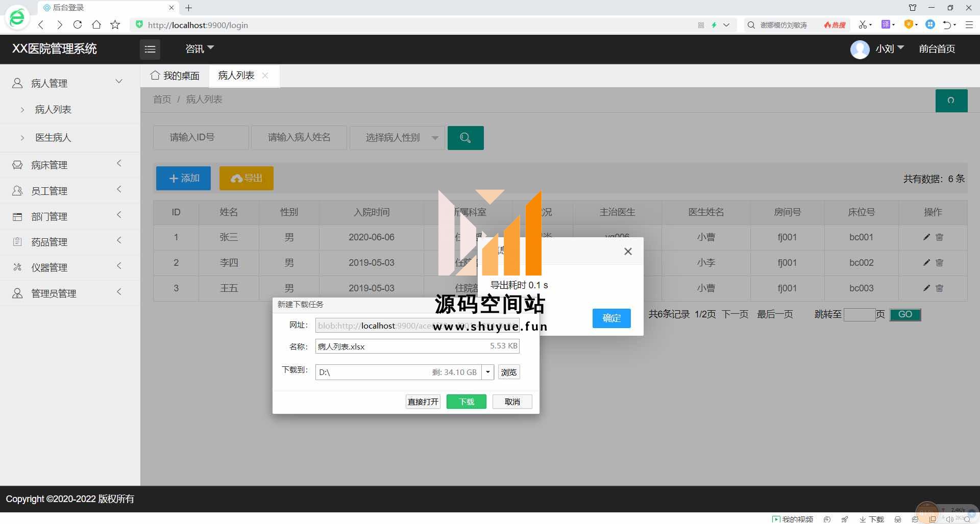Screen dimensions: 980x524
Task: Open browser scissors screenshot tool
Action: [x=863, y=24]
